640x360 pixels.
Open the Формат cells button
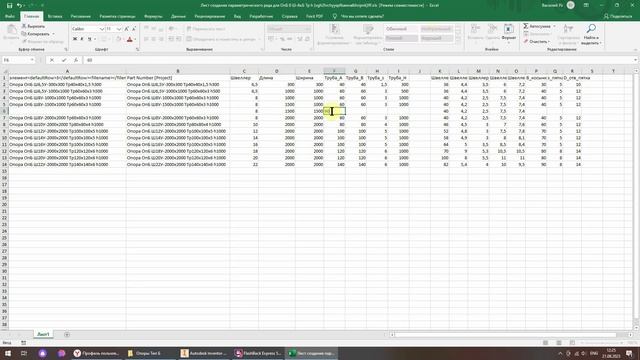coord(509,32)
